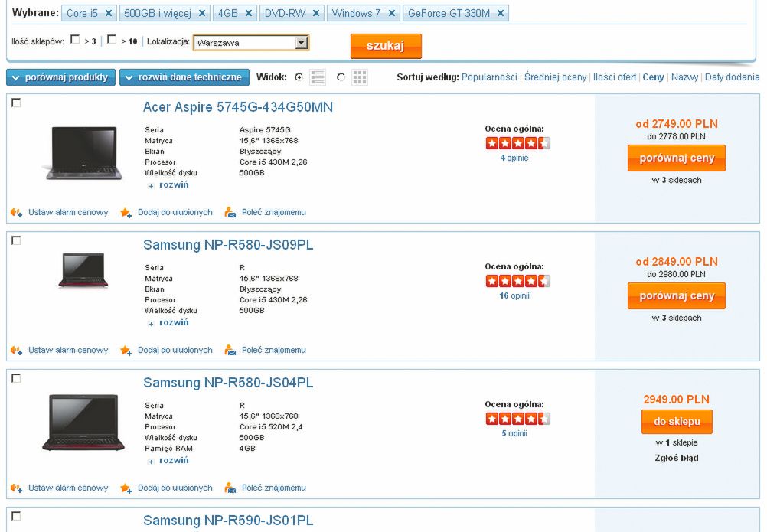The height and width of the screenshot is (532, 767).
Task: Click favorites star icon for Acer Aspire
Action: 126,213
